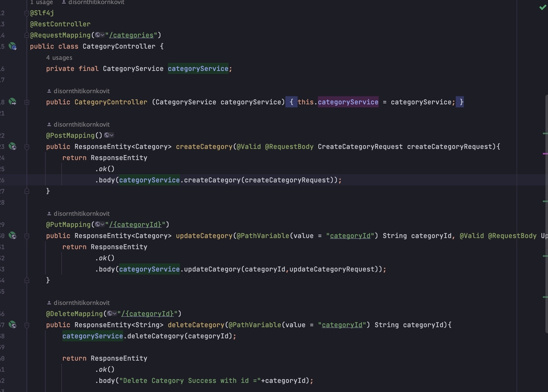Click @PathVariable annotation in updateCategory
This screenshot has width=548, height=392.
point(263,236)
